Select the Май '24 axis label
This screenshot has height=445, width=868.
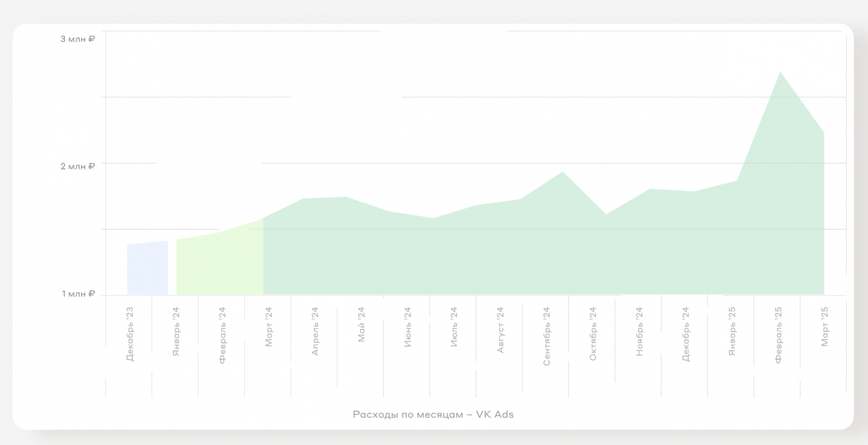point(361,325)
